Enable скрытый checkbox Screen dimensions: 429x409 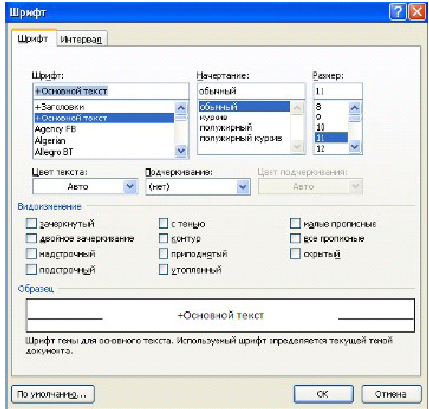(295, 254)
